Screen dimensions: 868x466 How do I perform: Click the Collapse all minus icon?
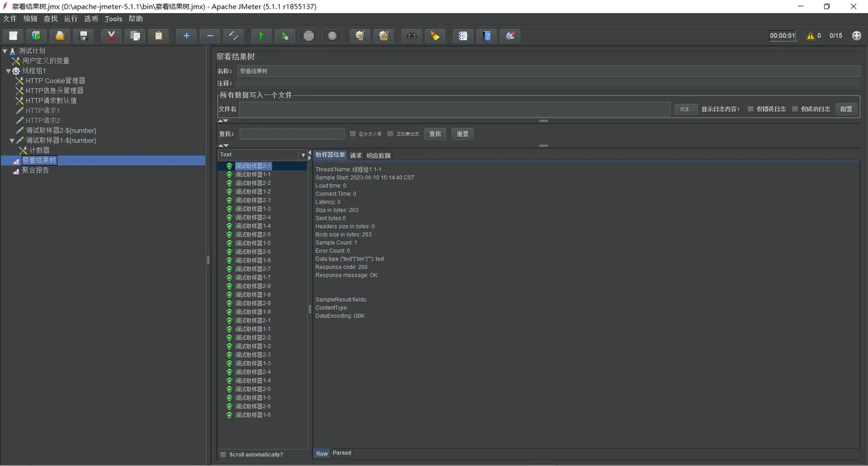pos(210,36)
